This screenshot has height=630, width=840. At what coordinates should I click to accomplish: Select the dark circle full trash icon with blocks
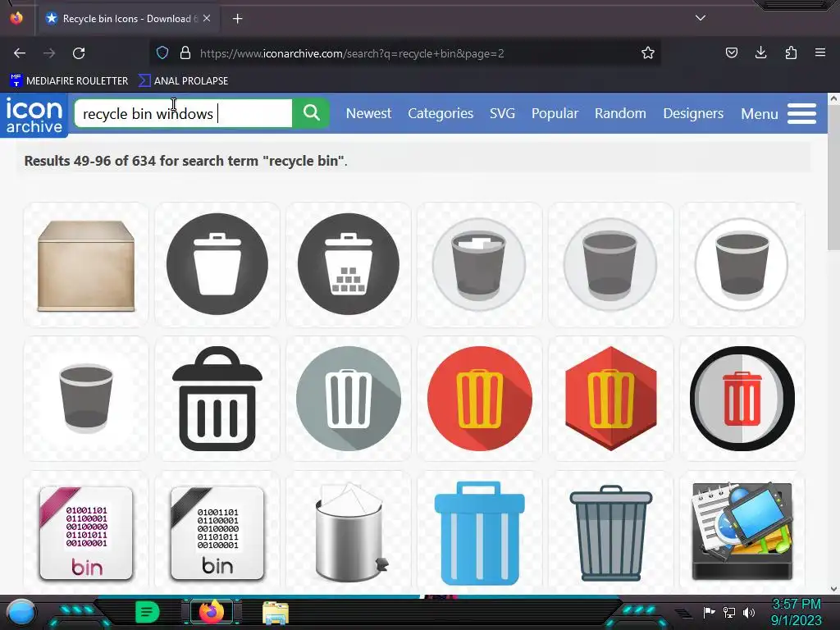(348, 265)
